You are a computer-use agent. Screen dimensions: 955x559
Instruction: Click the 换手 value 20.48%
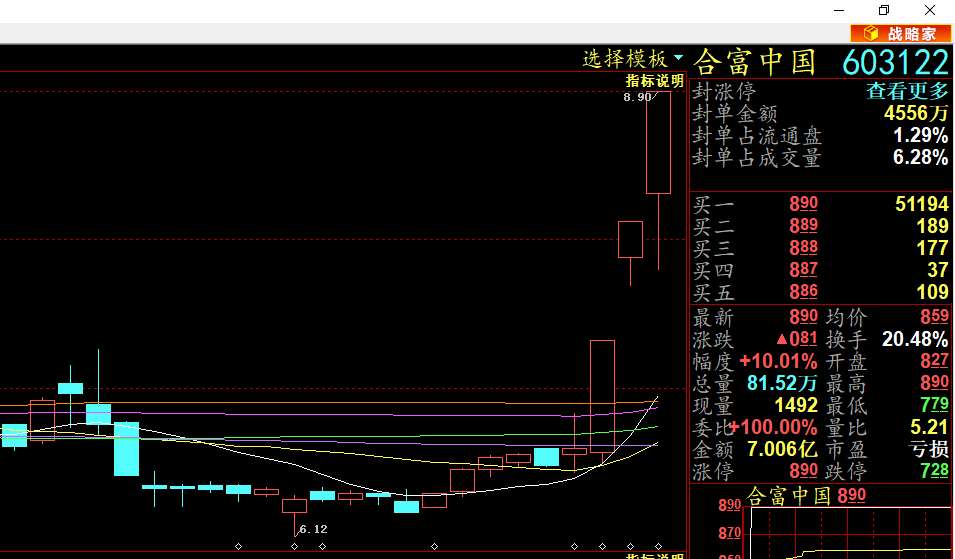(x=915, y=339)
